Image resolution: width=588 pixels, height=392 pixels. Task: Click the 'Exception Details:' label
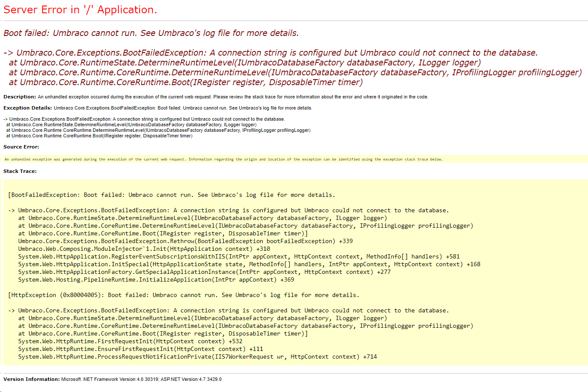pyautogui.click(x=27, y=108)
